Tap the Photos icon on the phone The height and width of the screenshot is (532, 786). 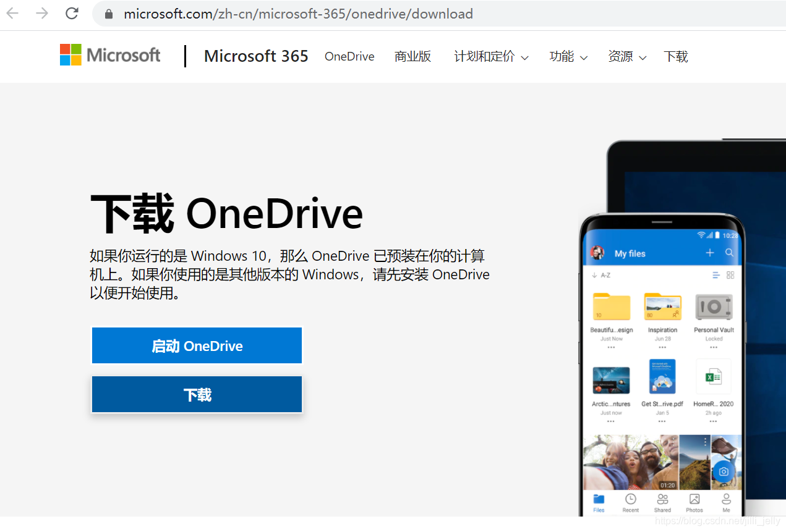tap(694, 499)
